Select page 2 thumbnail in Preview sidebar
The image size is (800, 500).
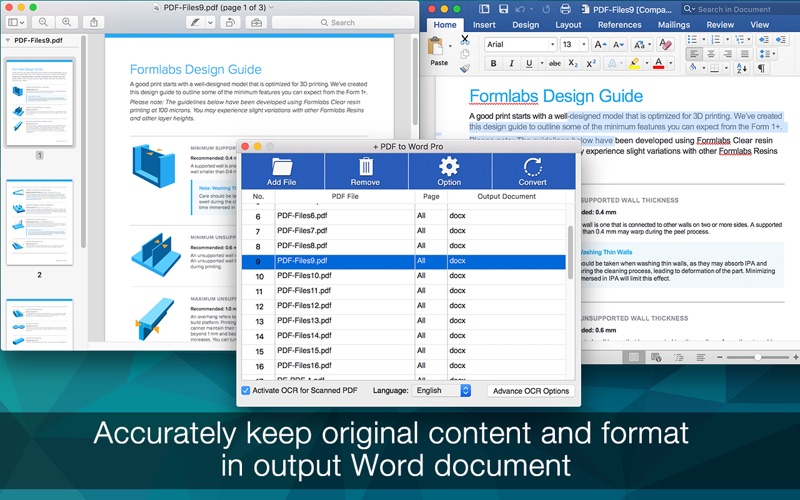tap(39, 222)
